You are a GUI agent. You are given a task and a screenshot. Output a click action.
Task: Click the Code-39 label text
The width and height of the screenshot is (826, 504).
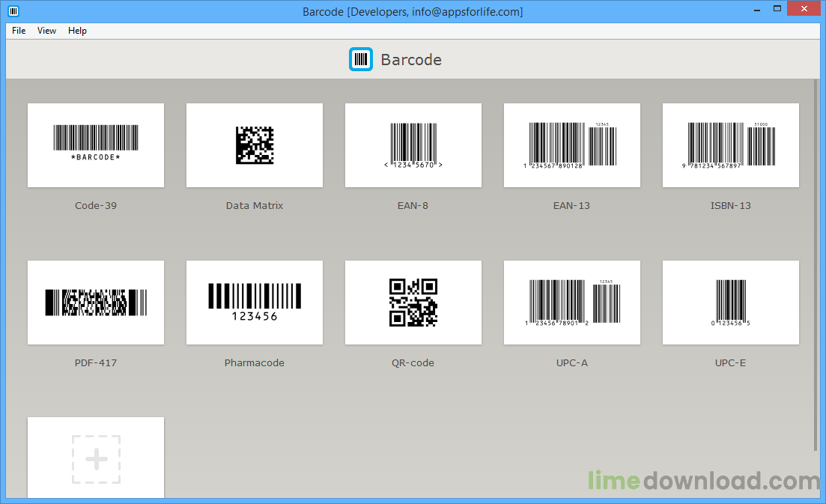pos(95,205)
